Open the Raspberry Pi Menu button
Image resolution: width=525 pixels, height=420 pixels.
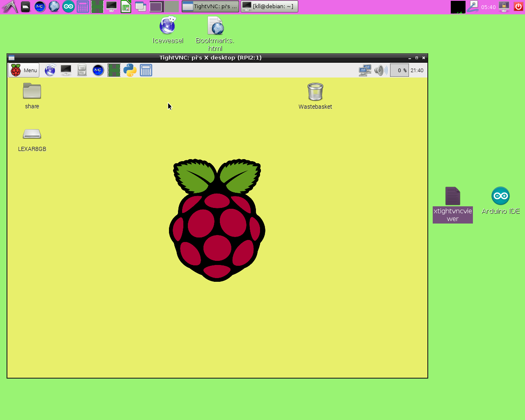(x=24, y=70)
